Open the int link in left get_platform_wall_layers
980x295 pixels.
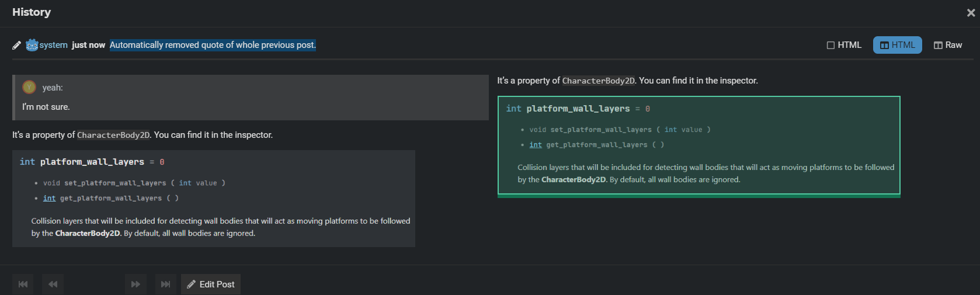tap(49, 198)
